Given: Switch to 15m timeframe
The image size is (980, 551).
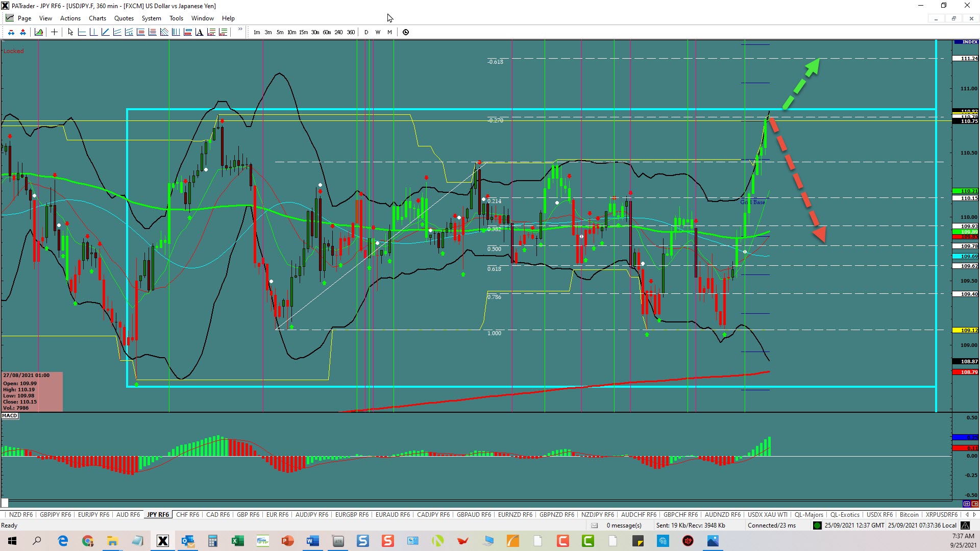Looking at the screenshot, I should [303, 32].
